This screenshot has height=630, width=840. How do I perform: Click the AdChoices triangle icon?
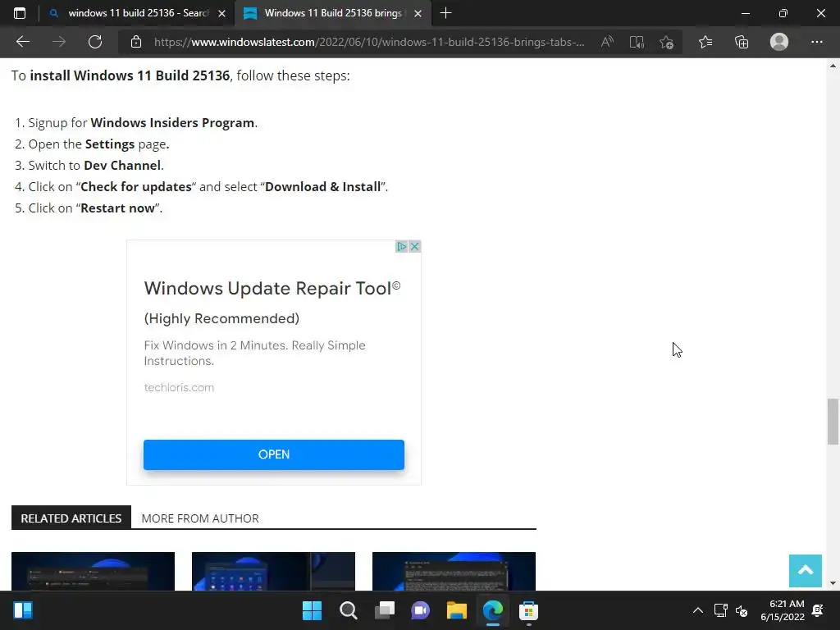coord(401,246)
